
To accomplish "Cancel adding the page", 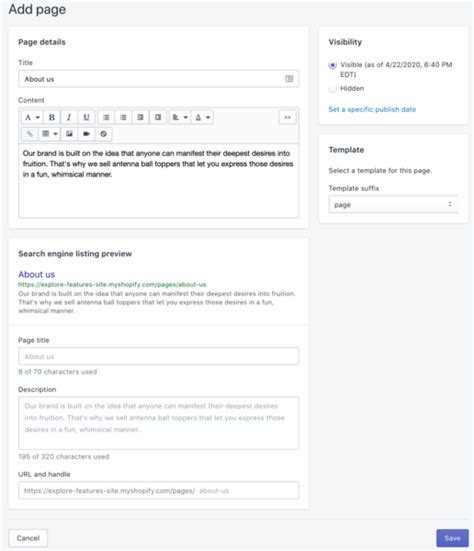I will (x=28, y=538).
